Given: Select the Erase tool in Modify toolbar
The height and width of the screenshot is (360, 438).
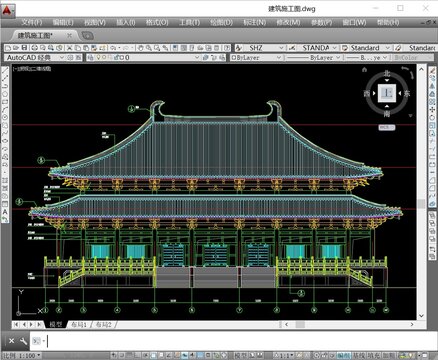Looking at the screenshot, I should pyautogui.click(x=432, y=70).
